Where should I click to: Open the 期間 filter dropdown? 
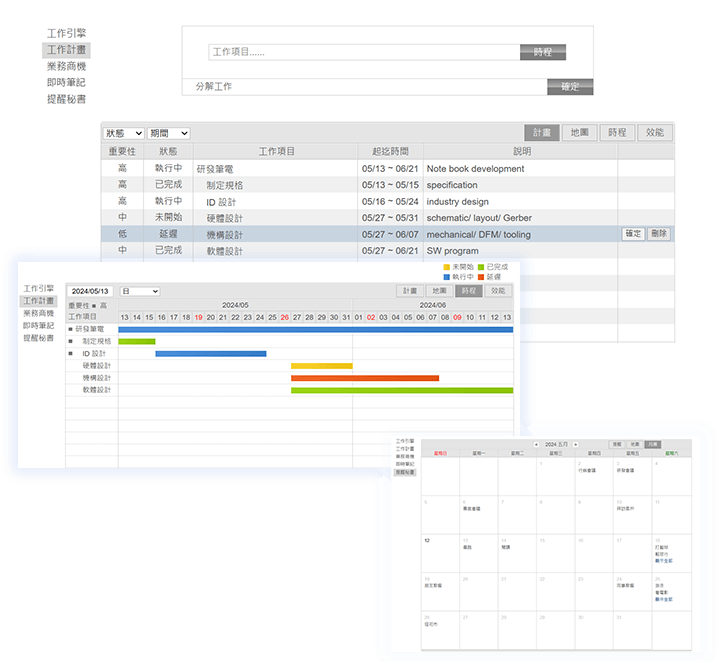point(168,133)
